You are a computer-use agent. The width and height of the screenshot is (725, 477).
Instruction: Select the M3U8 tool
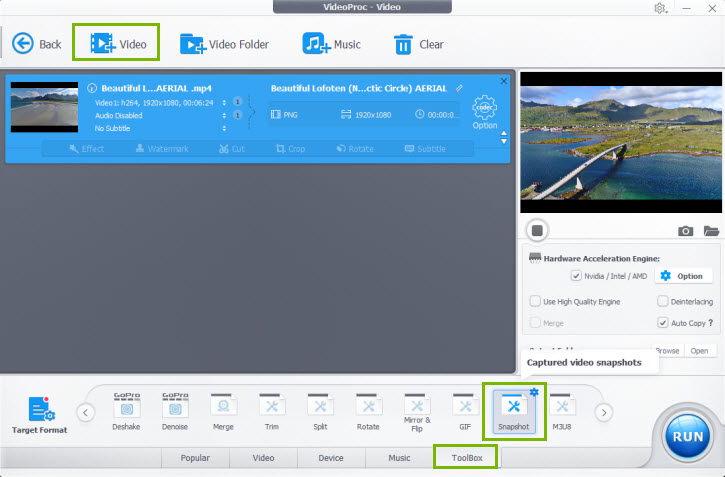click(562, 411)
